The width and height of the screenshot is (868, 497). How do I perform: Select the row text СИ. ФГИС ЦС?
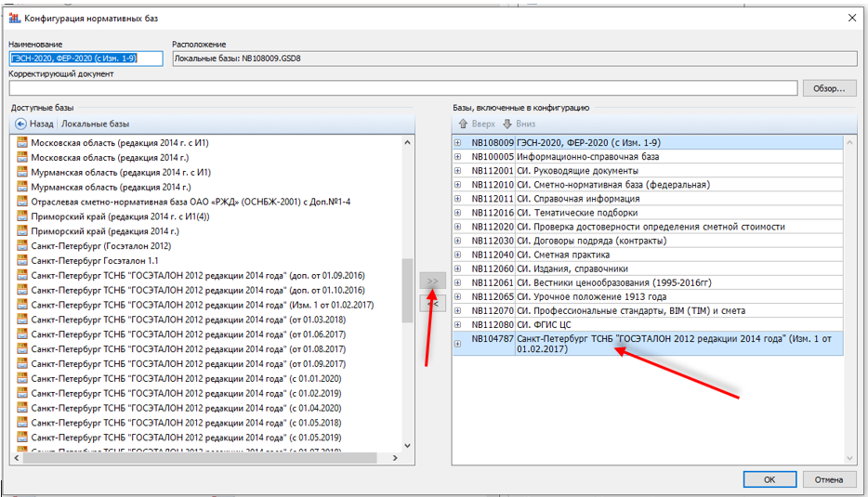[x=544, y=325]
